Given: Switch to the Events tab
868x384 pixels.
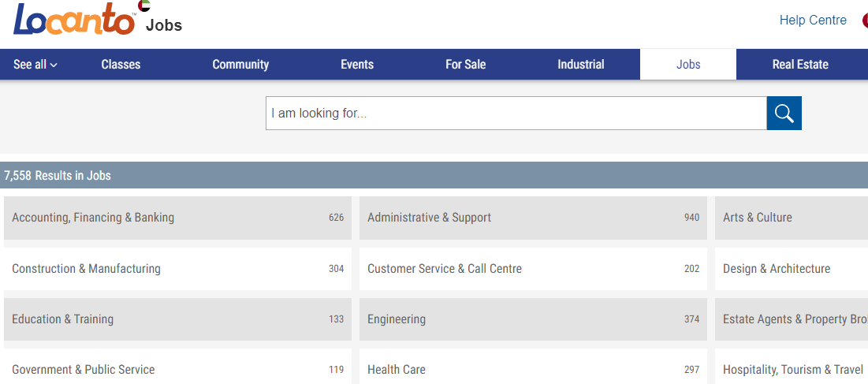Looking at the screenshot, I should coord(357,65).
